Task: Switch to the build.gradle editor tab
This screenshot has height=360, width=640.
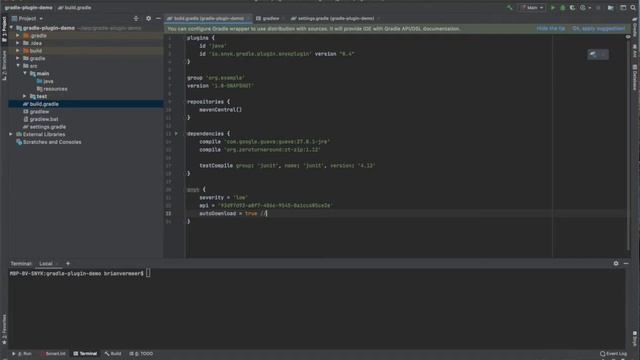Action: point(208,18)
